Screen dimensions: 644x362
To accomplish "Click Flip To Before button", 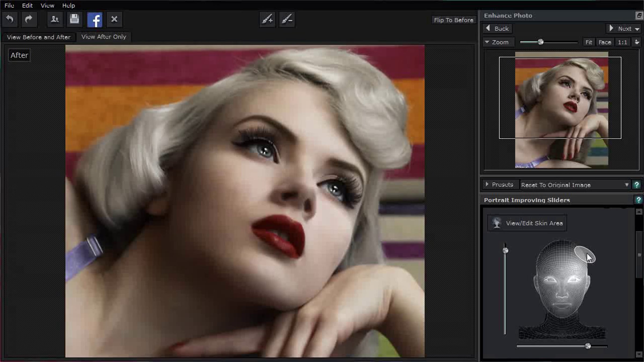I will 453,20.
